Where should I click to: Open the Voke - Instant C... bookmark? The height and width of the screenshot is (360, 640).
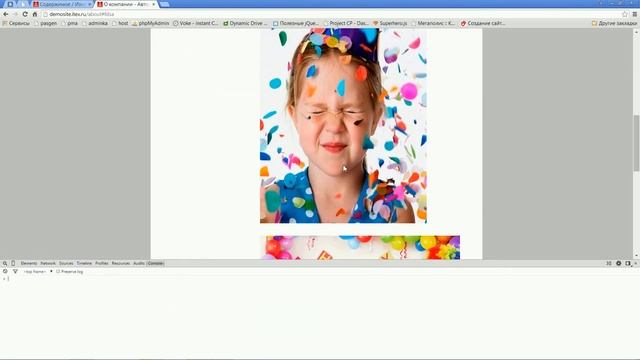196,23
